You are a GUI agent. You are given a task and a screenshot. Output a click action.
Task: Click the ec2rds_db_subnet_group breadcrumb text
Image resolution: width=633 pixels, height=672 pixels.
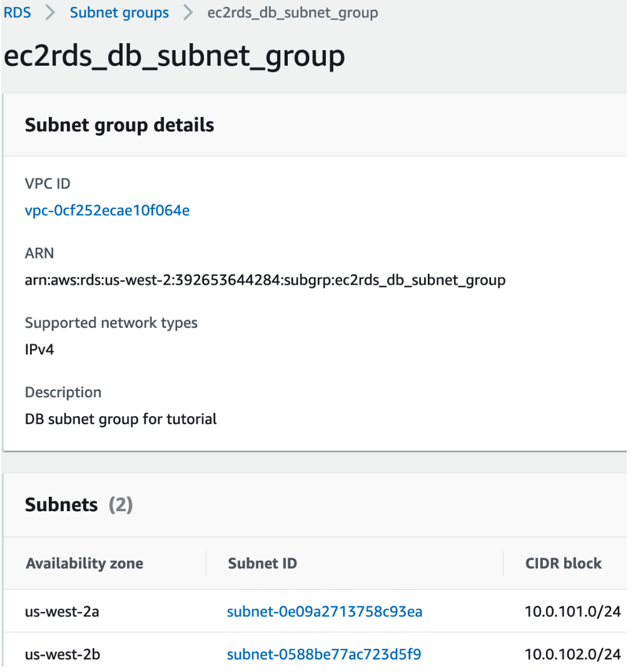click(292, 13)
